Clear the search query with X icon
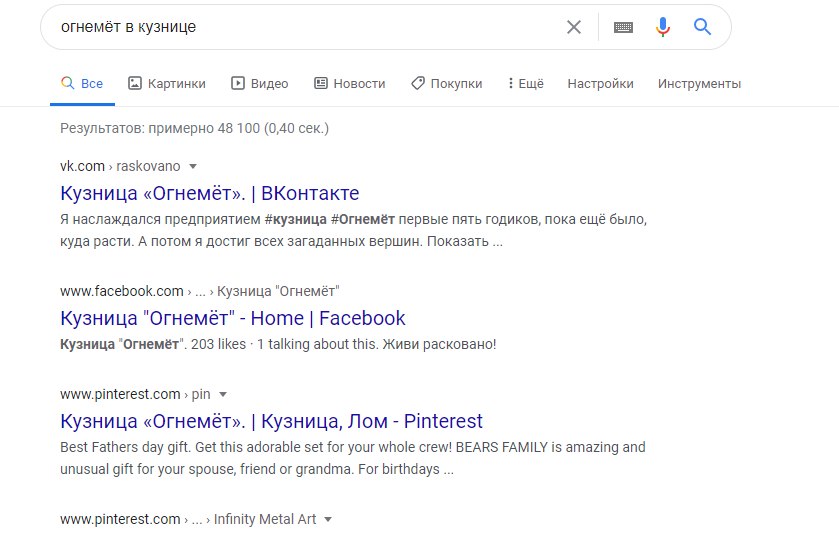 click(574, 27)
